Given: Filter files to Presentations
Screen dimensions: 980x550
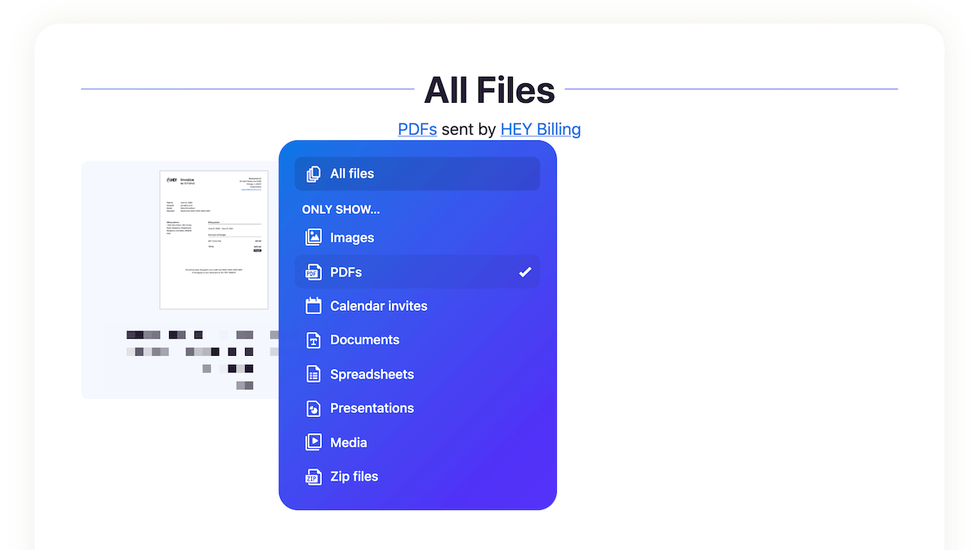Looking at the screenshot, I should [x=417, y=408].
